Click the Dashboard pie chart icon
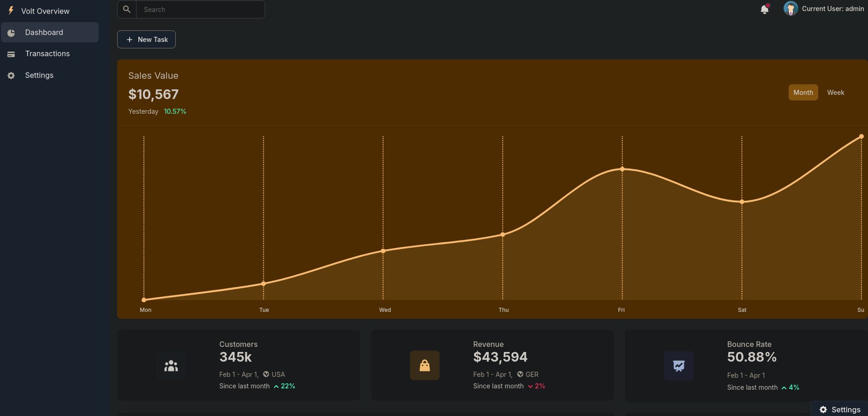 tap(11, 33)
